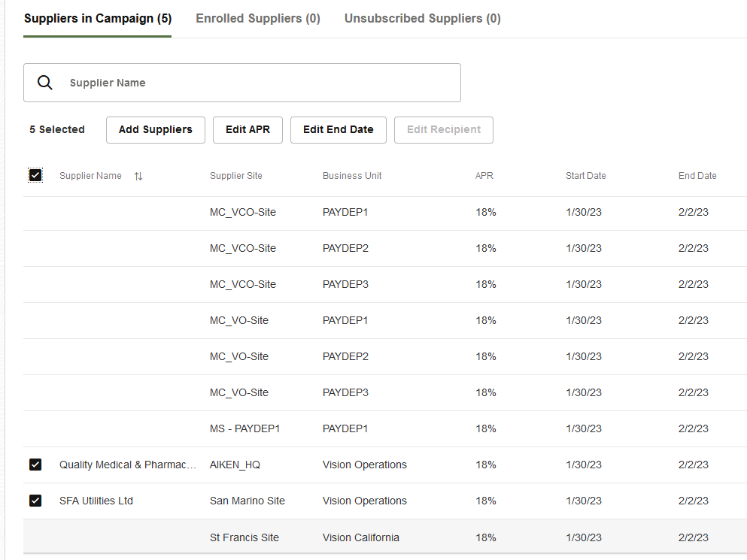Select Suppliers in Campaign tab
747x560 pixels.
98,19
